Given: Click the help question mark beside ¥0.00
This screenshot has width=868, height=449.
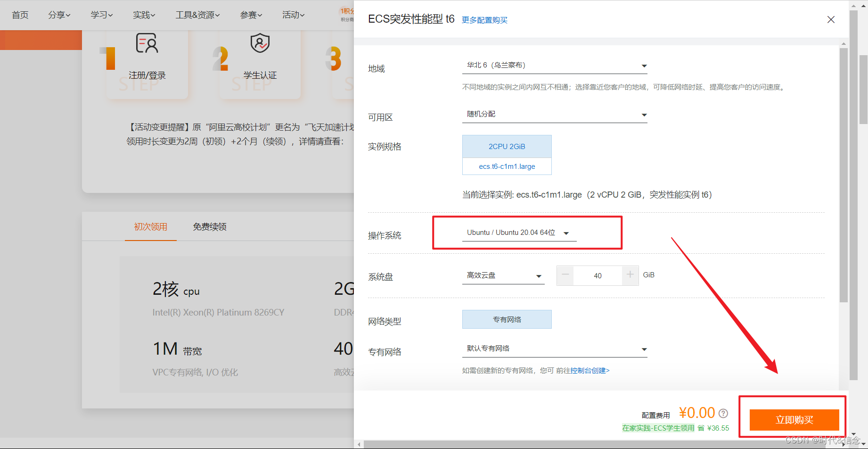Looking at the screenshot, I should pyautogui.click(x=723, y=413).
